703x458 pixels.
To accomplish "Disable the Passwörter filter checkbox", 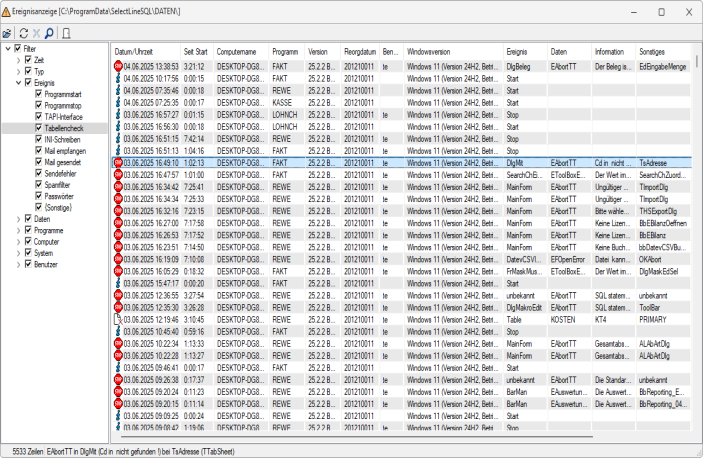I will tap(38, 195).
